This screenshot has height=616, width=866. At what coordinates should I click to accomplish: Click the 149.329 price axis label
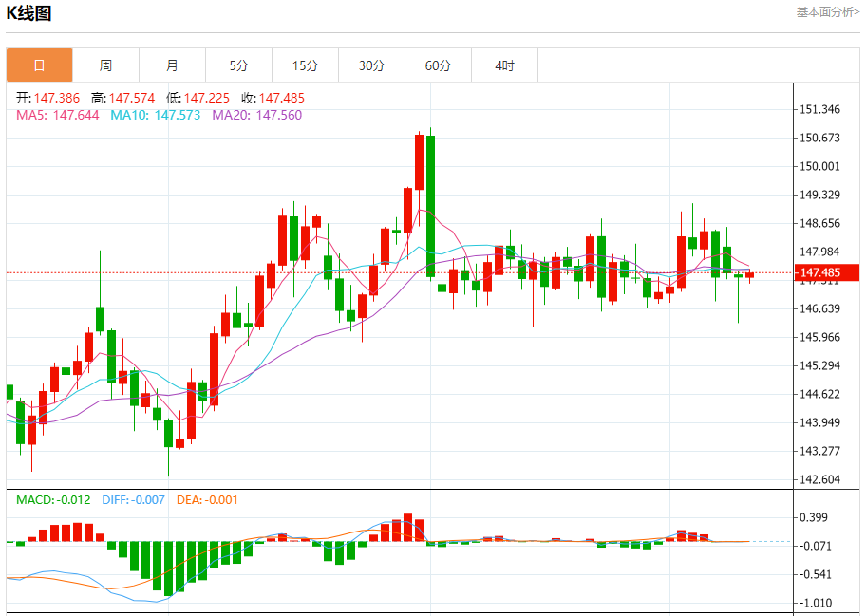[820, 195]
